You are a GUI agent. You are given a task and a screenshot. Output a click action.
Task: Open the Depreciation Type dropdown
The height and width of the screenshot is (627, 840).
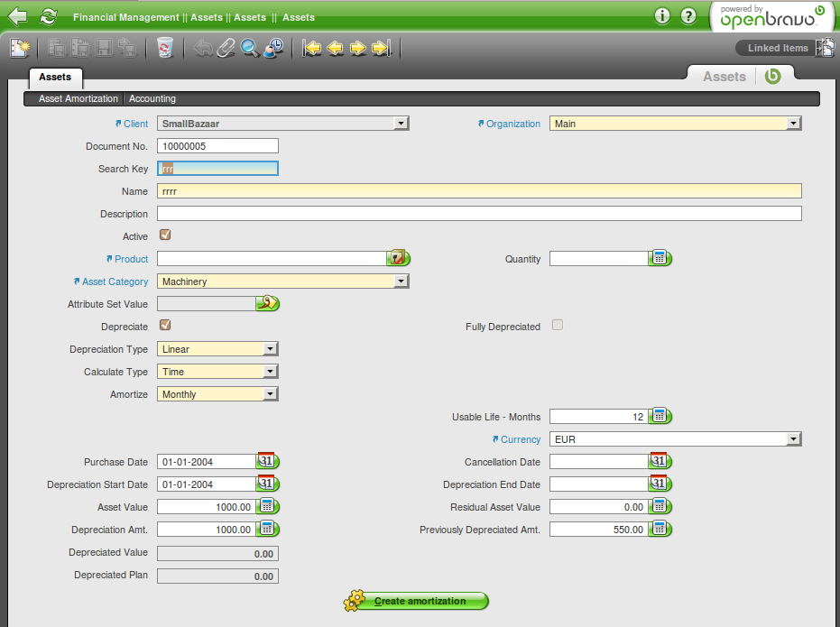coord(270,349)
